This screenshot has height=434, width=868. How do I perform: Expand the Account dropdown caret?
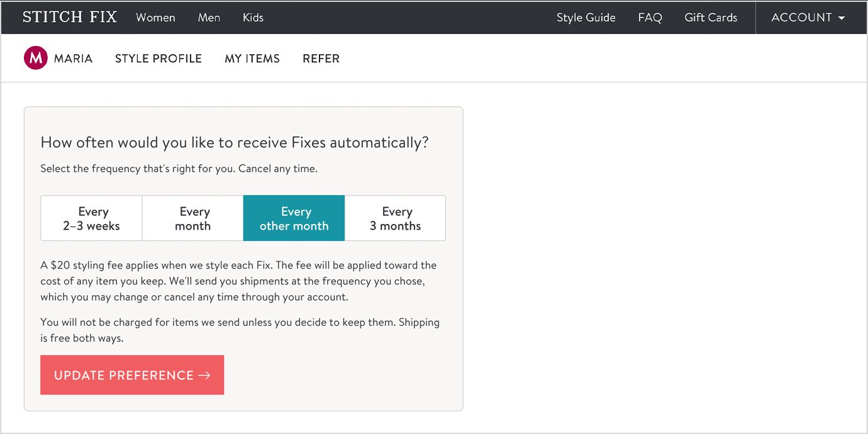click(842, 18)
